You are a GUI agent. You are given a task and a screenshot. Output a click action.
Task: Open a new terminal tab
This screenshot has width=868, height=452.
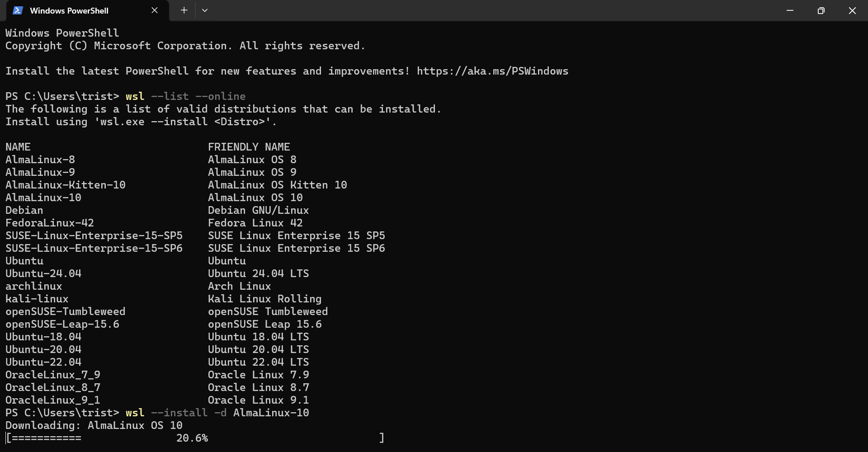184,10
